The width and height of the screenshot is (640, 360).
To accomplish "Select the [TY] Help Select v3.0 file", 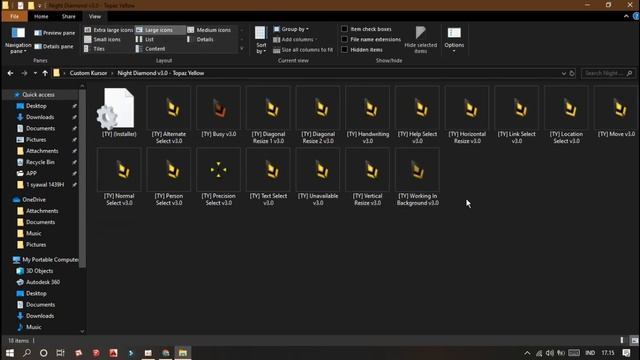I will pyautogui.click(x=418, y=115).
